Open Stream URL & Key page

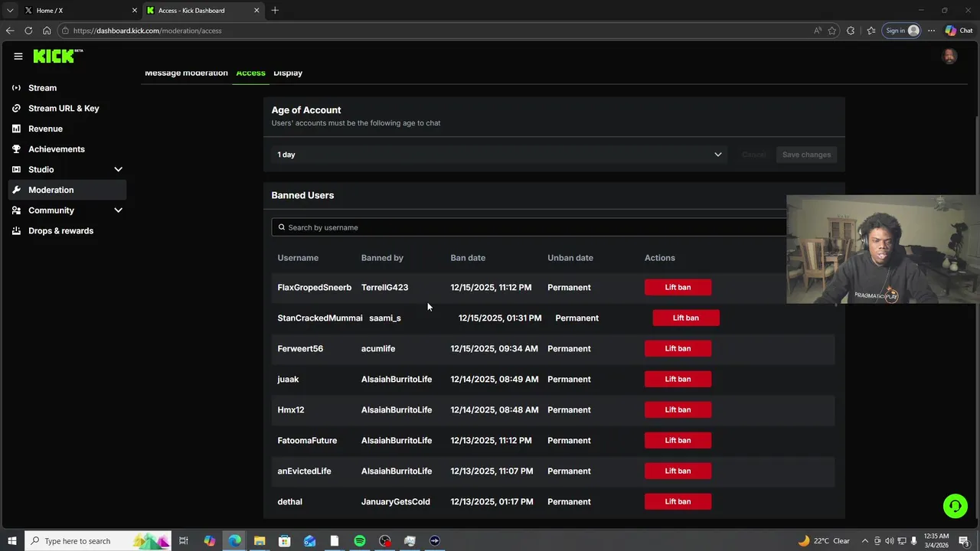point(67,108)
